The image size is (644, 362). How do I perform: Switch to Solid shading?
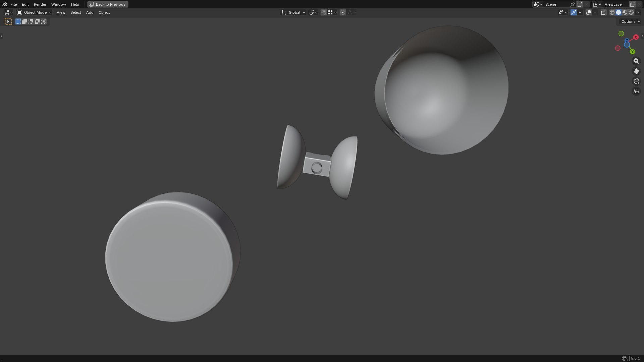point(619,12)
